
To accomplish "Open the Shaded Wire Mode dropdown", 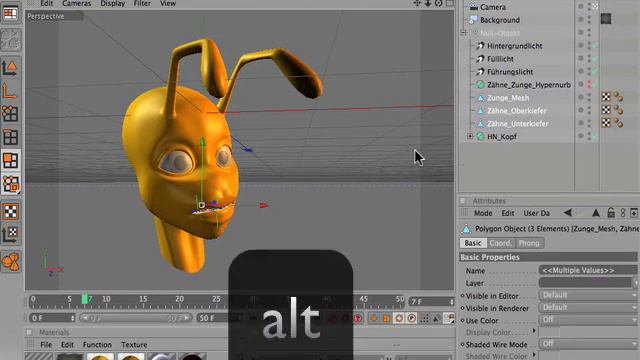I will pyautogui.click(x=588, y=344).
